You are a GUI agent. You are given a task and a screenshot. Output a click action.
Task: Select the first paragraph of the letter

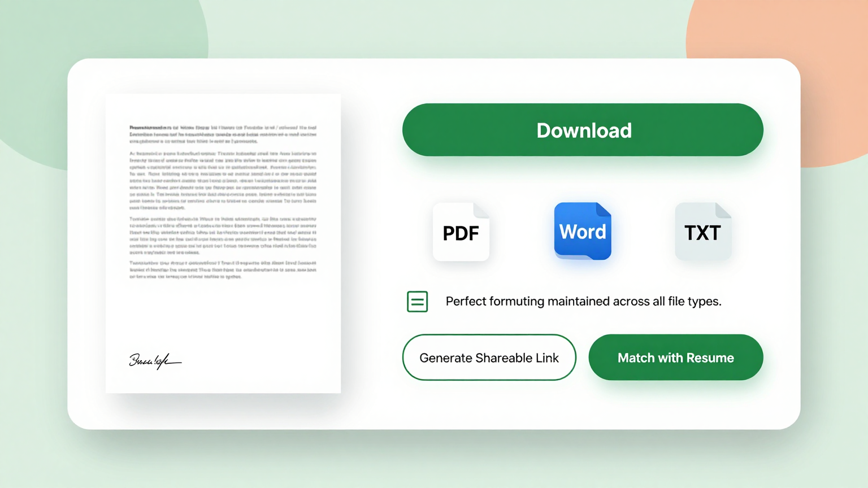tap(223, 134)
